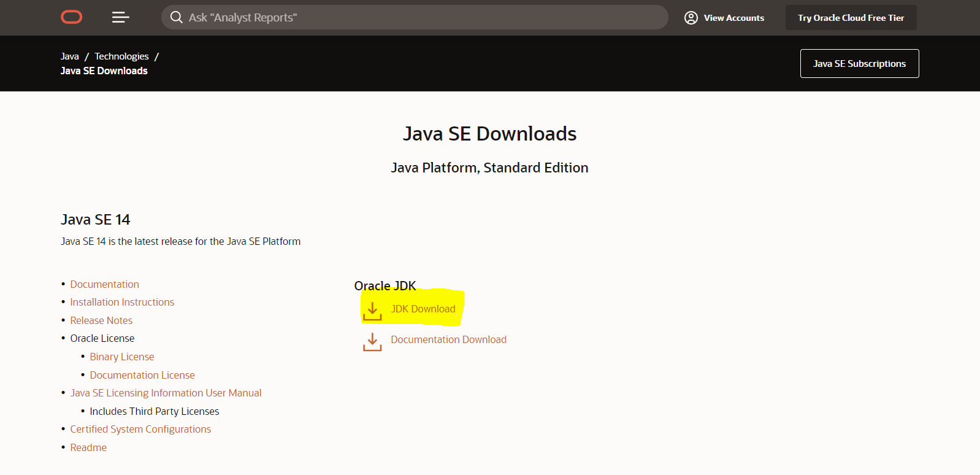The image size is (980, 475).
Task: Click the View Accounts user icon
Action: click(x=691, y=18)
